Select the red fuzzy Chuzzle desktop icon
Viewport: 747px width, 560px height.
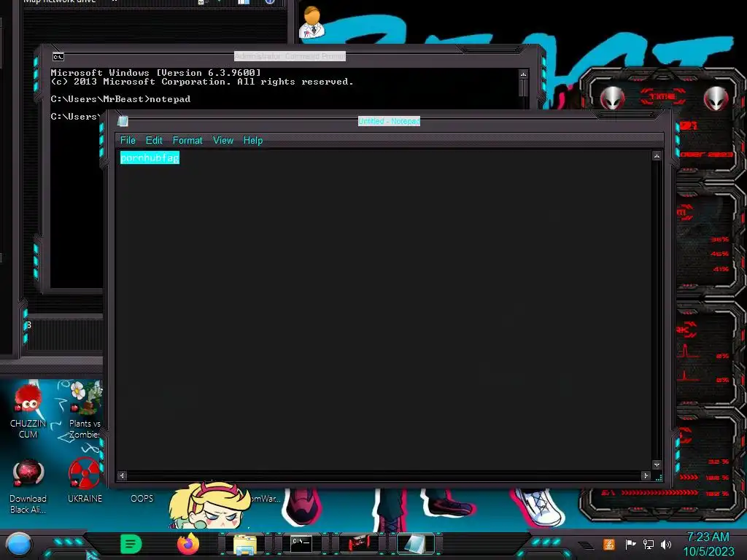coord(28,410)
